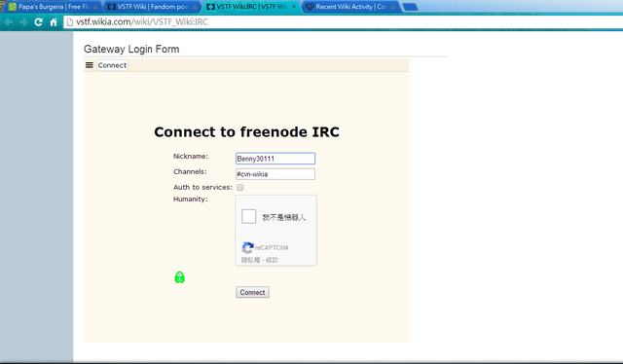Close the Recent Wiki Activity tab
The image size is (623, 364).
coord(393,7)
